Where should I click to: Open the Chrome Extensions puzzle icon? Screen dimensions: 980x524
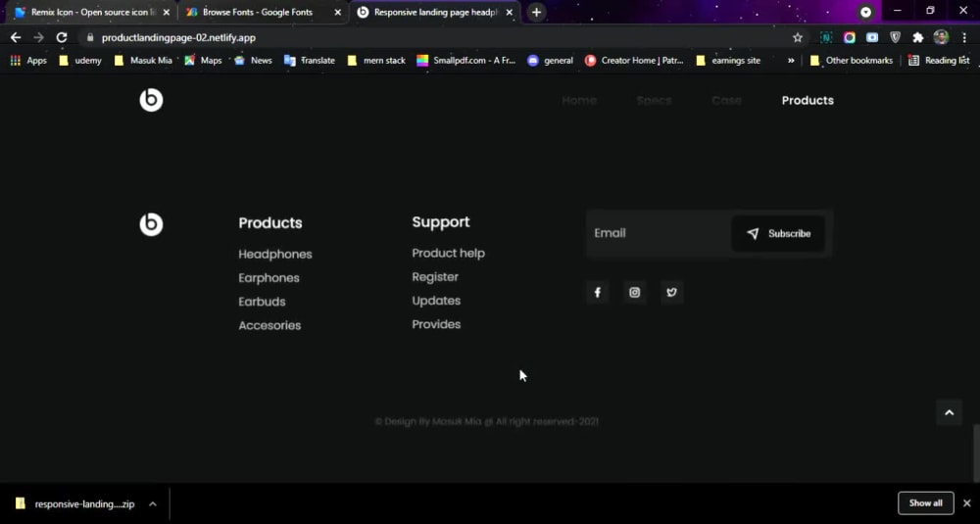918,37
